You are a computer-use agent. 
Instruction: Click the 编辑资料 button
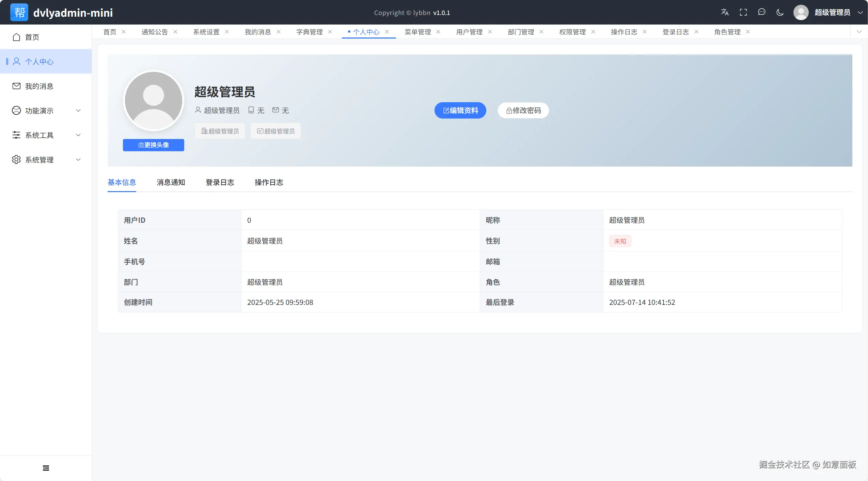tap(460, 110)
